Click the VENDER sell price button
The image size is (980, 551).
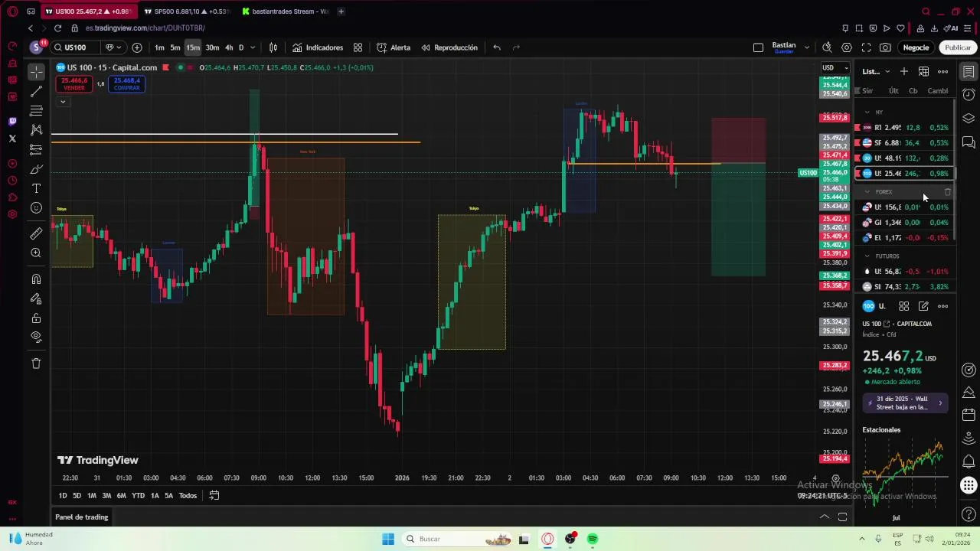(74, 84)
